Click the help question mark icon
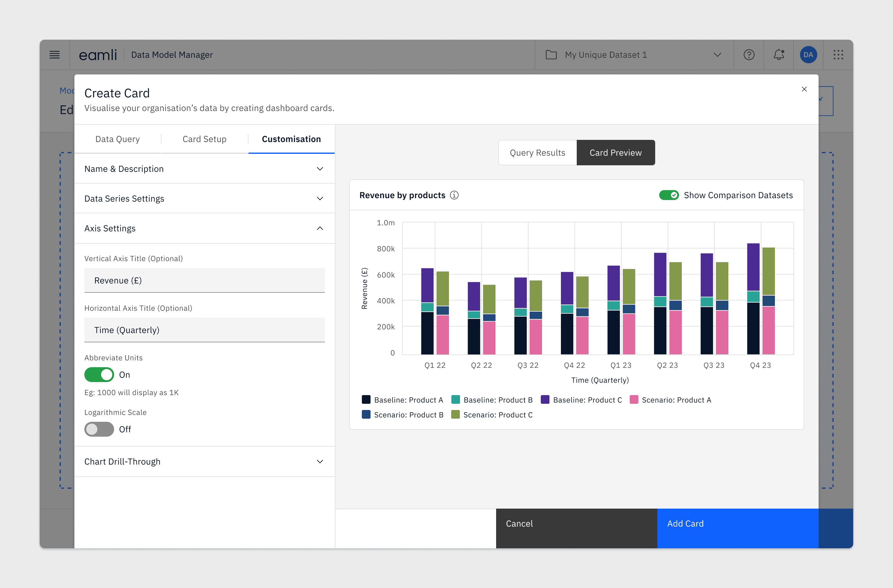Screen dimensions: 893x588 749,55
